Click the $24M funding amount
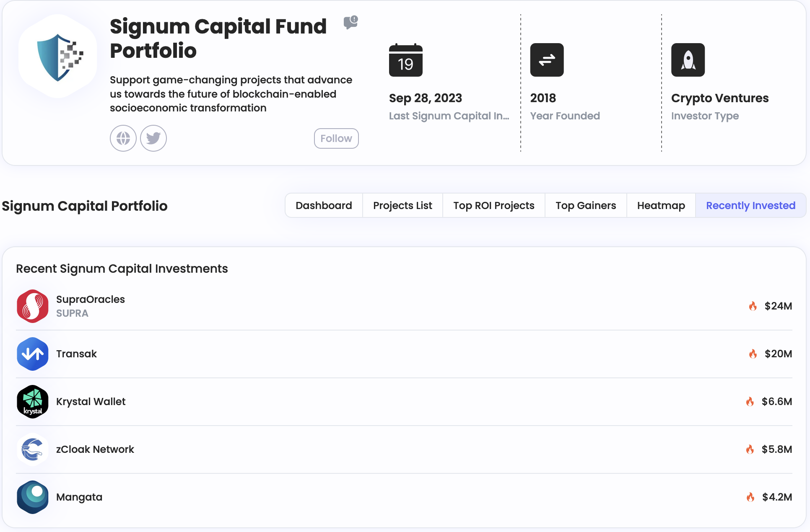 [x=778, y=306]
